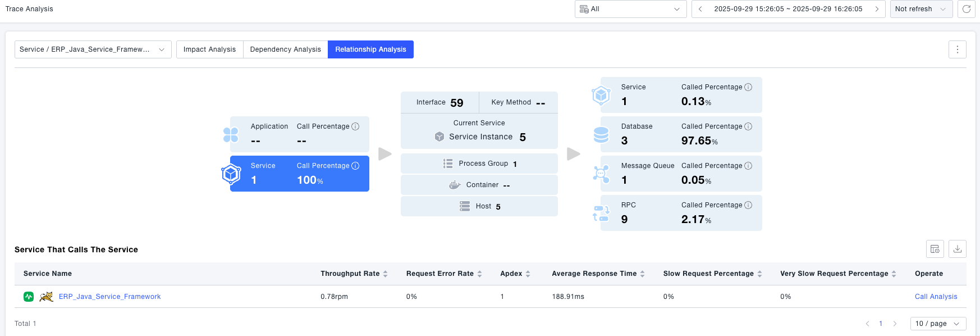Click the time range 2025-09-29 field

pyautogui.click(x=788, y=9)
